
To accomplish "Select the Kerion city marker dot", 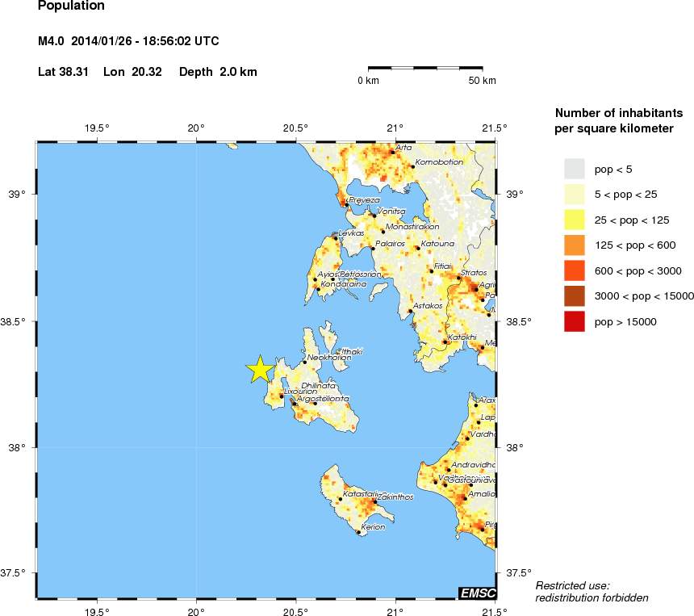I will coord(358,532).
